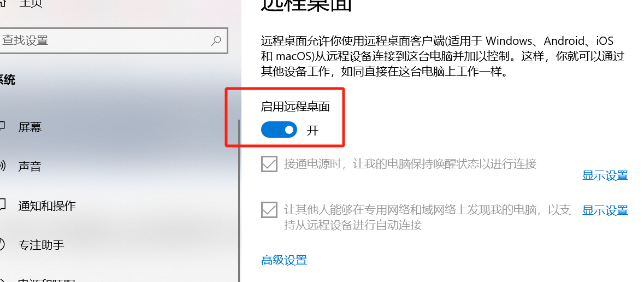Screen dimensions: 644x282
Task: Click the speaker icon beside 声音
Action: 2,166
